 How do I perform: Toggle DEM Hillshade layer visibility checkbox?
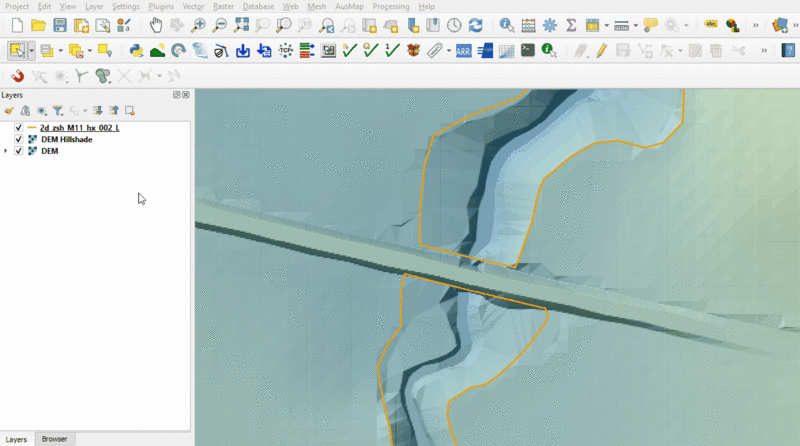[x=19, y=139]
